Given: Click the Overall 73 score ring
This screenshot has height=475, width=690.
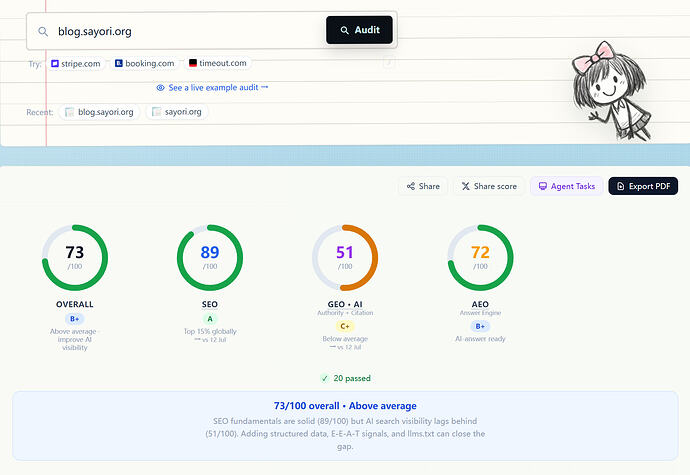Looking at the screenshot, I should 75,258.
